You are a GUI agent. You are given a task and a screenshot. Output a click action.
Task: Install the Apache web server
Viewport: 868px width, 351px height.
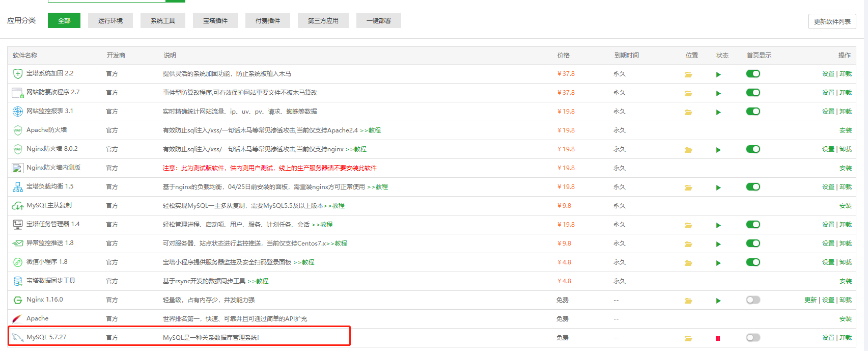coord(846,319)
